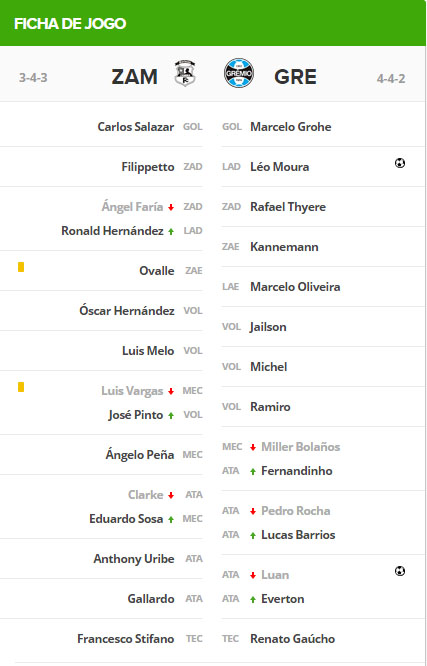Click the 3-4-3 formation label
The width and height of the screenshot is (427, 666).
click(x=33, y=78)
